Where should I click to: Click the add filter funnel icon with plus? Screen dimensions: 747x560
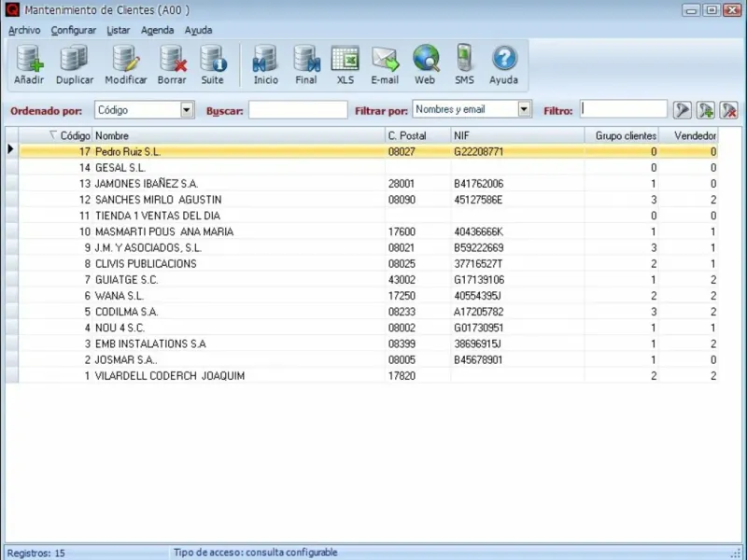point(706,110)
